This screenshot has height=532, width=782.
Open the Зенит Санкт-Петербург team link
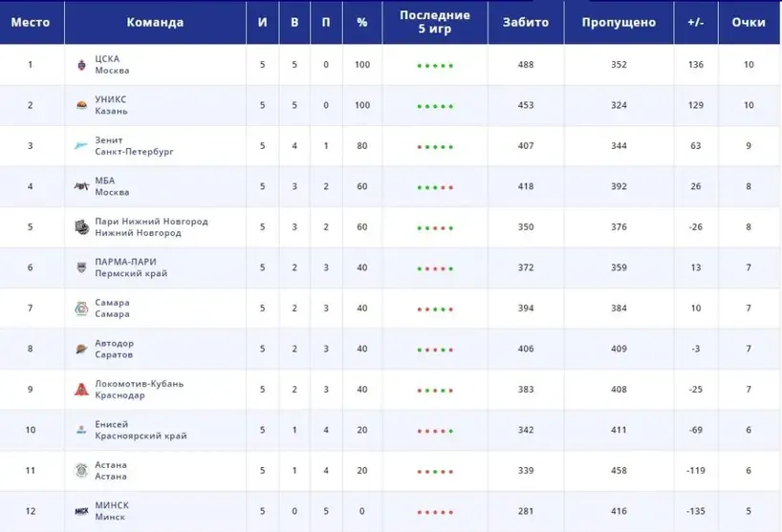coord(134,145)
